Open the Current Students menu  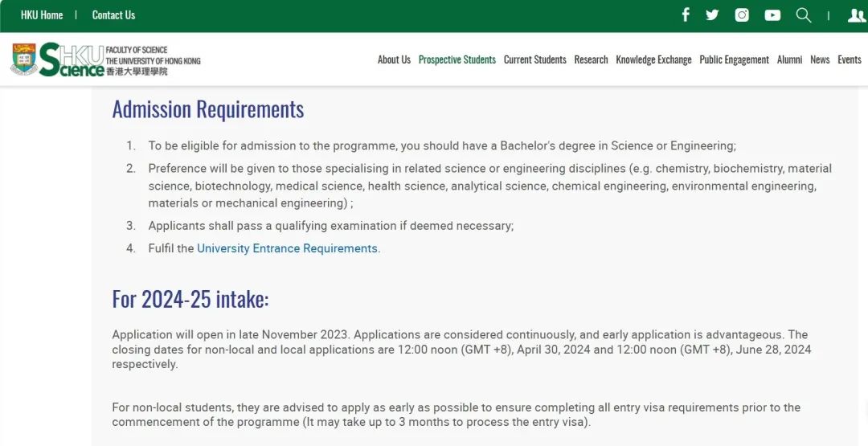pyautogui.click(x=534, y=59)
